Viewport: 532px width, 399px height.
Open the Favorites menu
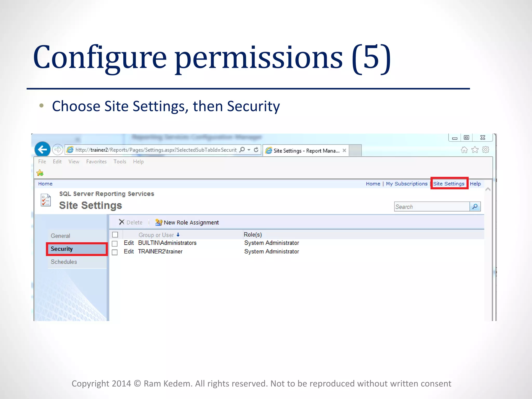[x=96, y=162]
